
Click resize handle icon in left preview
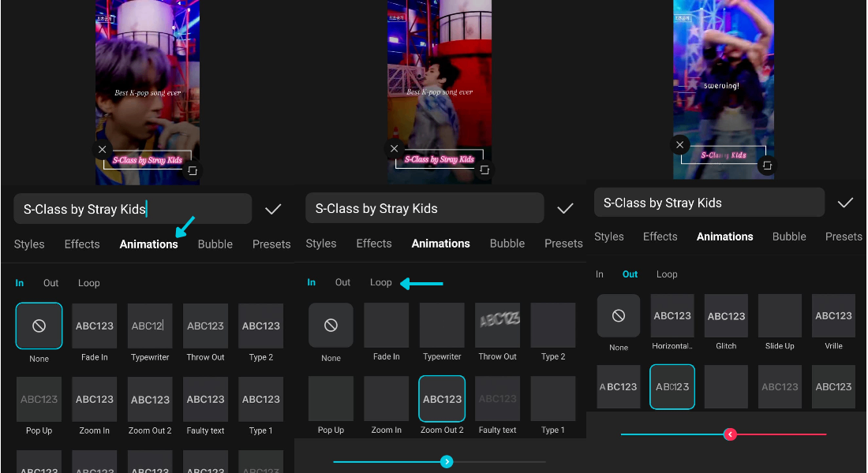point(193,170)
